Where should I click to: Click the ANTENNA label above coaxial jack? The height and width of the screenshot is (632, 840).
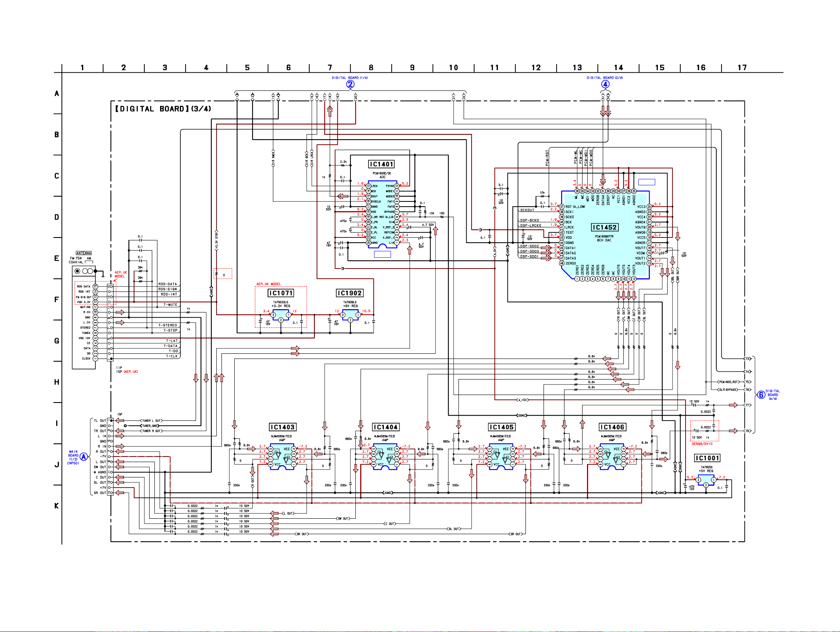tap(84, 253)
